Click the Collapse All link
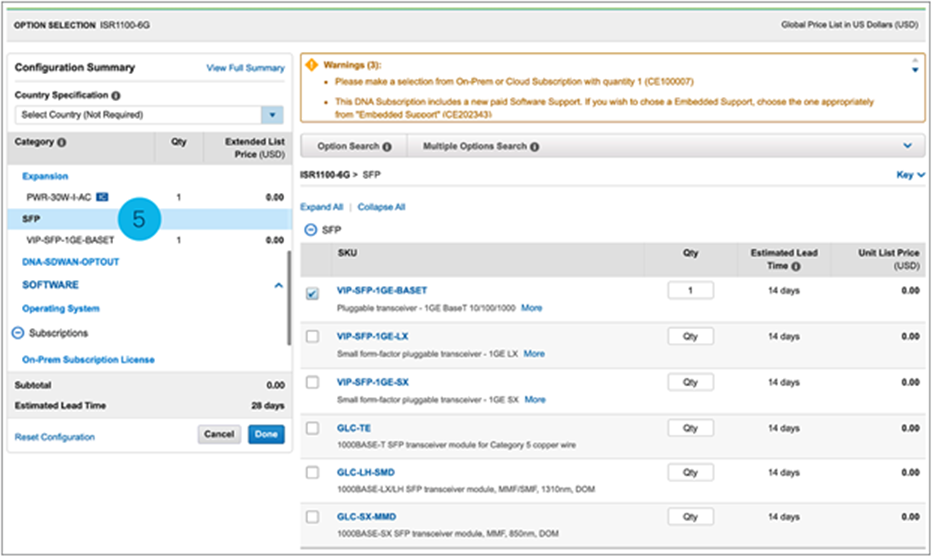This screenshot has width=932, height=557. click(x=381, y=207)
